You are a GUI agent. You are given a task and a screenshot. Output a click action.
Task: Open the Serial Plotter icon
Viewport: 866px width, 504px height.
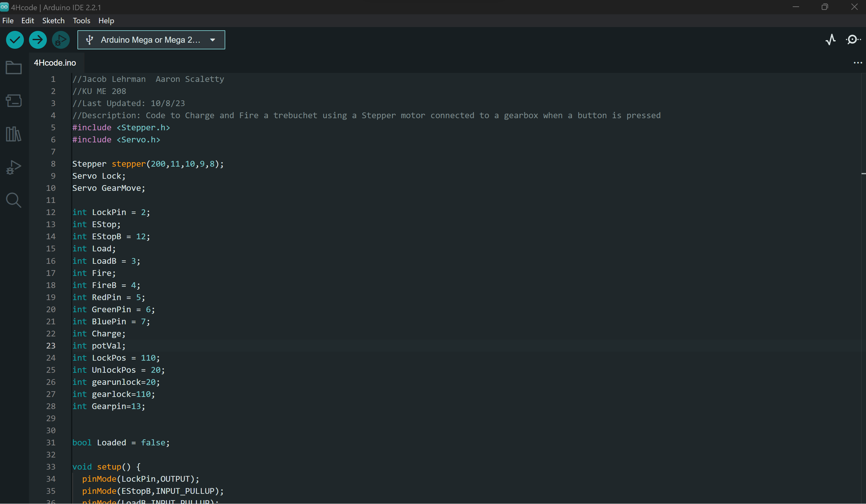[831, 40]
